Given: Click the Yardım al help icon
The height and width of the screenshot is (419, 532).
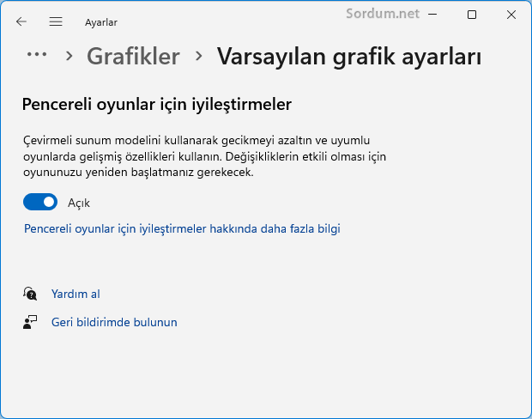Looking at the screenshot, I should coord(30,294).
